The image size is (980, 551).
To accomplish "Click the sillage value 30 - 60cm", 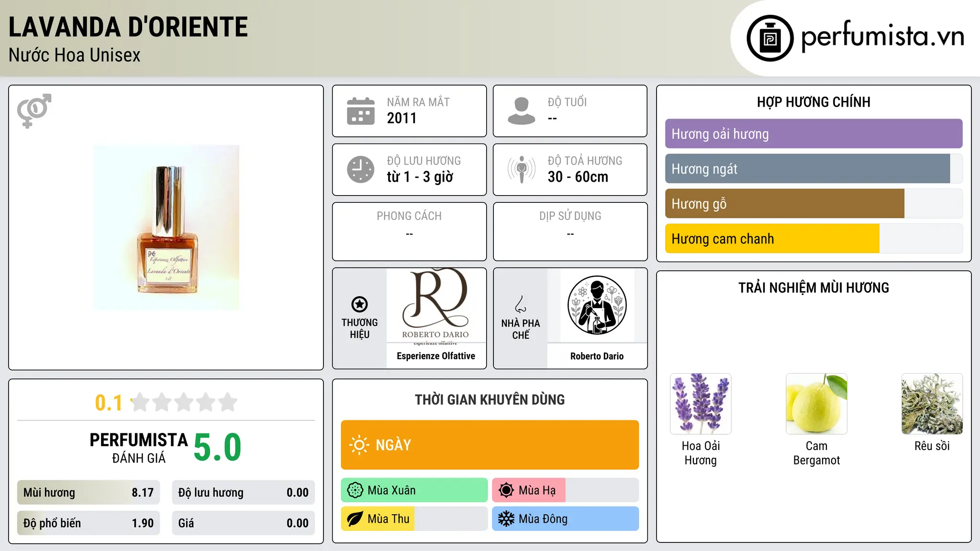I will (x=578, y=177).
